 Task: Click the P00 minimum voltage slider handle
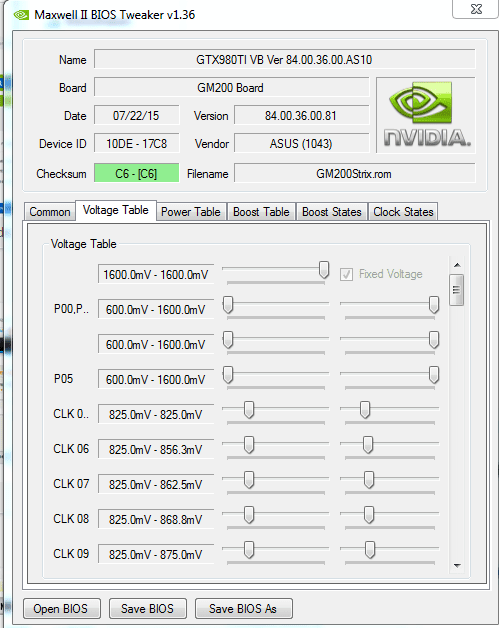point(228,305)
